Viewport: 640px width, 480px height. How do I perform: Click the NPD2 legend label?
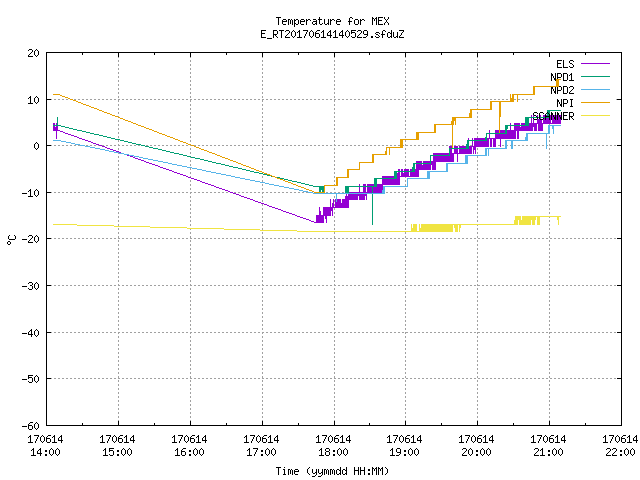562,90
